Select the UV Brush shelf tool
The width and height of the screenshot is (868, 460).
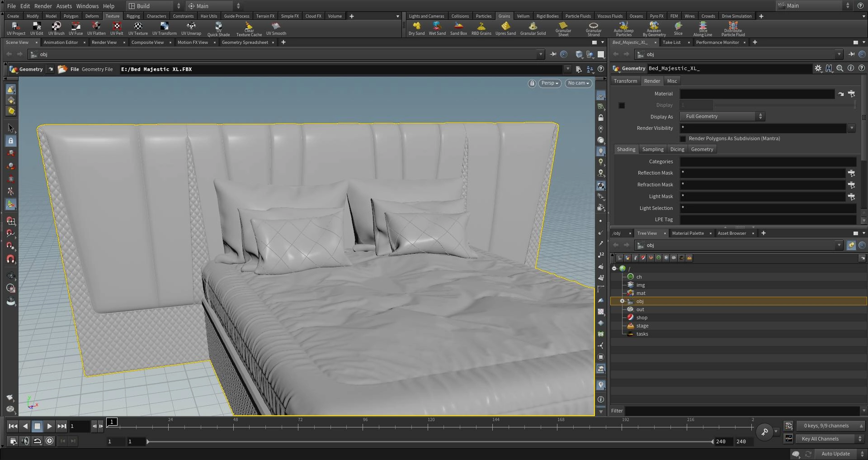(56, 29)
